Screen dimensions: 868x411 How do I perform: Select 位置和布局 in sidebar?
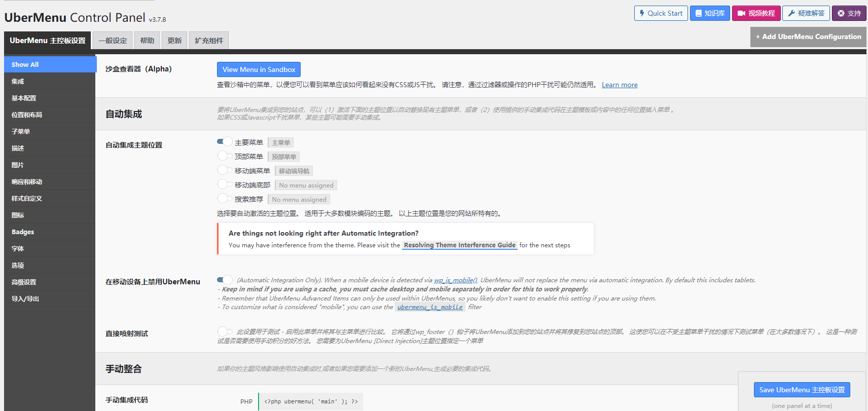(50, 115)
